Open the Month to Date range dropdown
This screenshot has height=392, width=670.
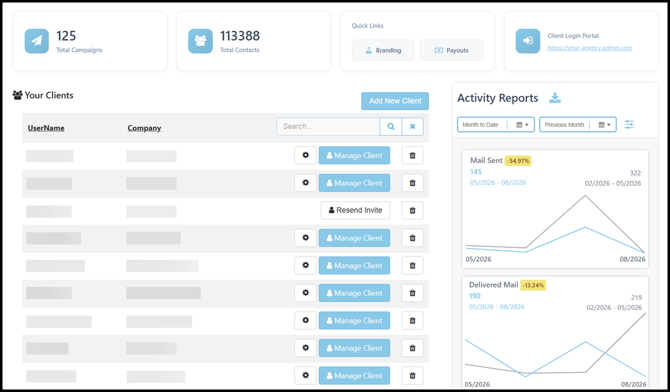(496, 125)
